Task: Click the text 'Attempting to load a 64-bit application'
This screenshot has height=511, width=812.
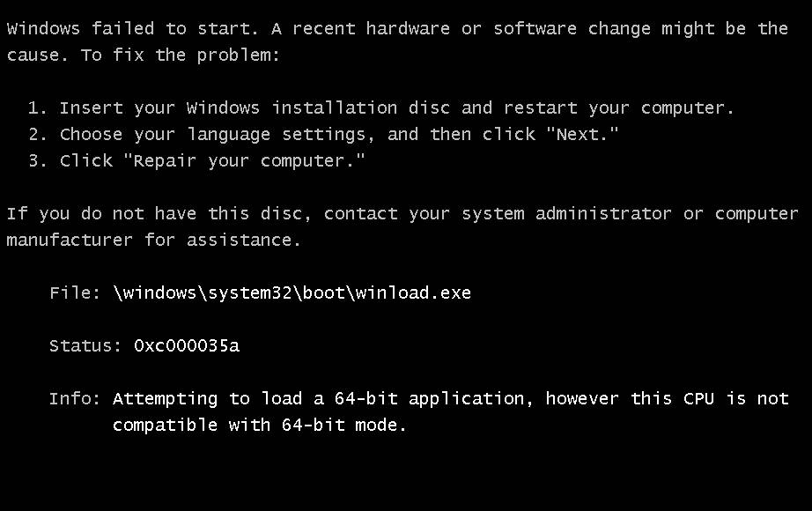Action: pyautogui.click(x=324, y=398)
